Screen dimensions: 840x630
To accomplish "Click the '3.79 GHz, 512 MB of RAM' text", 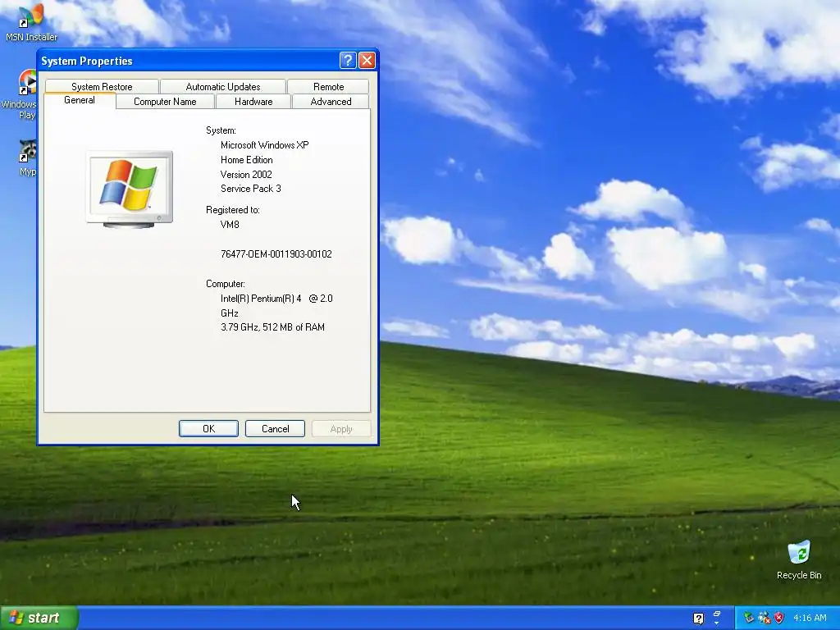I will [272, 327].
